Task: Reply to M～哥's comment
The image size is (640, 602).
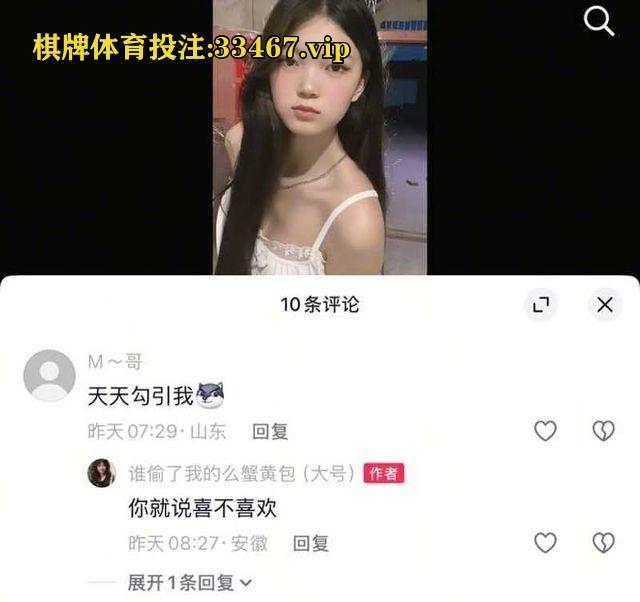Action: click(x=270, y=431)
